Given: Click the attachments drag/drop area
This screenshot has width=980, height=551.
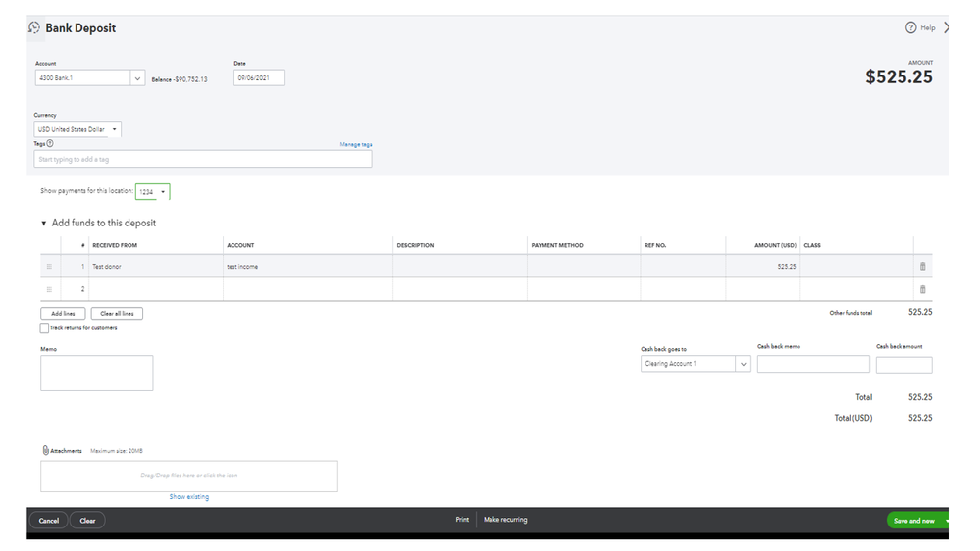Looking at the screenshot, I should [189, 476].
